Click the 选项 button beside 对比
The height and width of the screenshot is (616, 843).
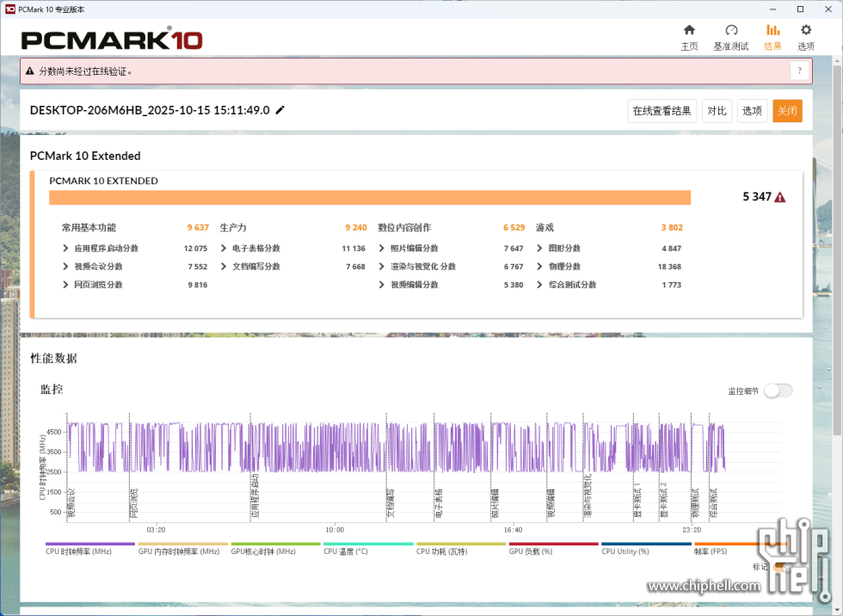(x=752, y=111)
